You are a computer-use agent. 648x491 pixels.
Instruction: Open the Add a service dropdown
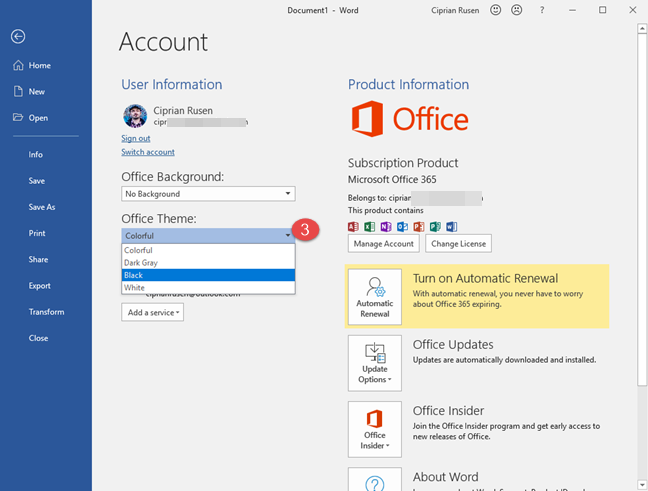(x=152, y=312)
